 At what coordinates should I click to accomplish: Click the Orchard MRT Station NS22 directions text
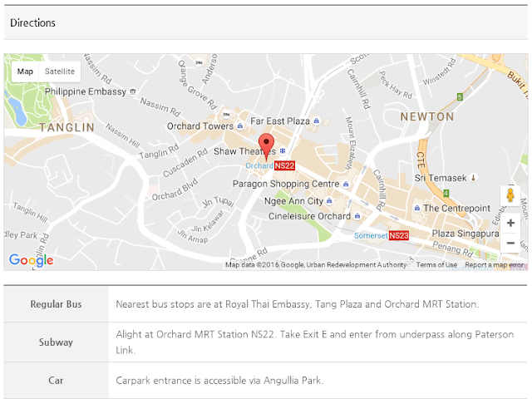[x=314, y=342]
